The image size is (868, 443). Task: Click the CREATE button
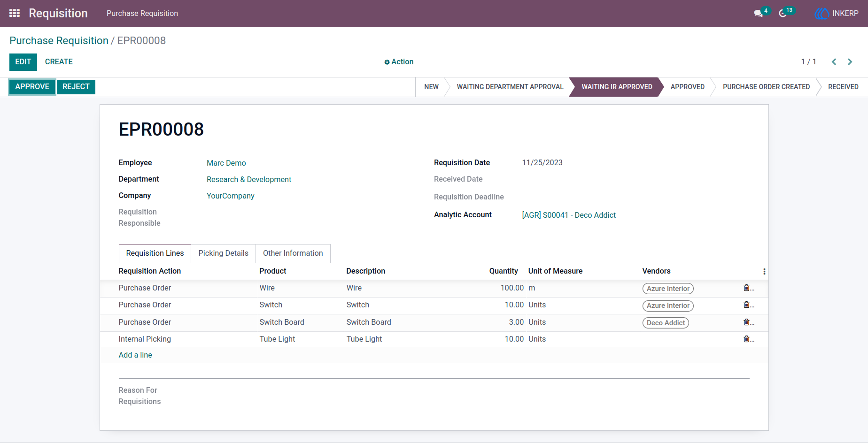tap(59, 62)
